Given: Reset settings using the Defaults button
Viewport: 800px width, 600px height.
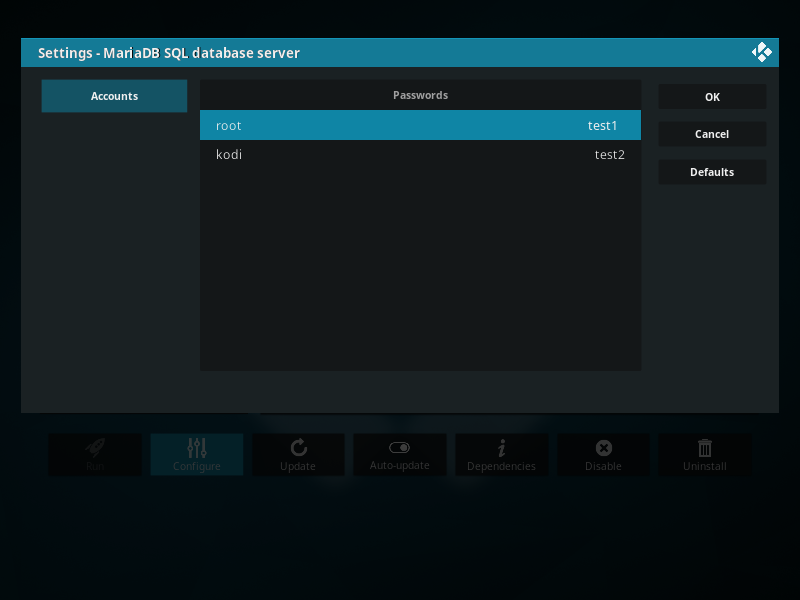Looking at the screenshot, I should (712, 172).
